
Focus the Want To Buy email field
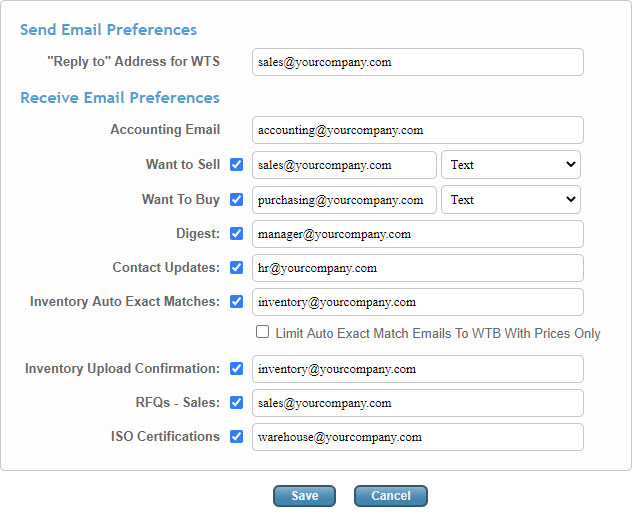344,200
